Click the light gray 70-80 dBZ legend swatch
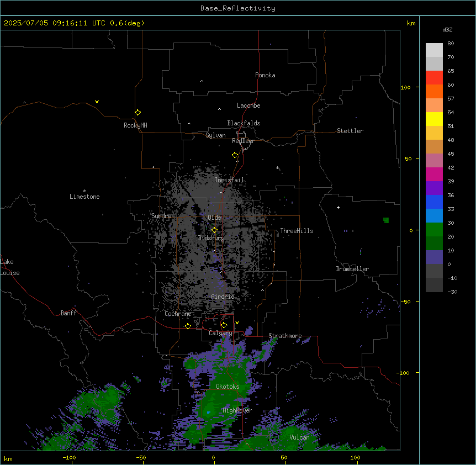Image resolution: width=476 pixels, height=465 pixels. (x=434, y=50)
